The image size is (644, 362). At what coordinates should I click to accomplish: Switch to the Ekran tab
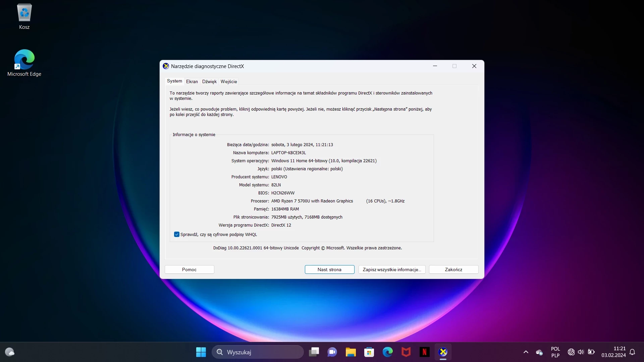[x=192, y=81]
